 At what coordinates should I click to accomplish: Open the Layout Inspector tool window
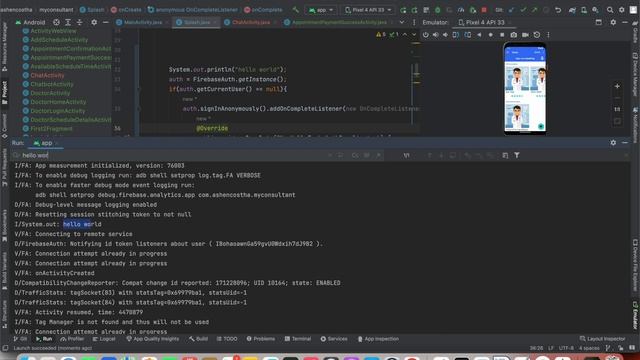[x=602, y=339]
